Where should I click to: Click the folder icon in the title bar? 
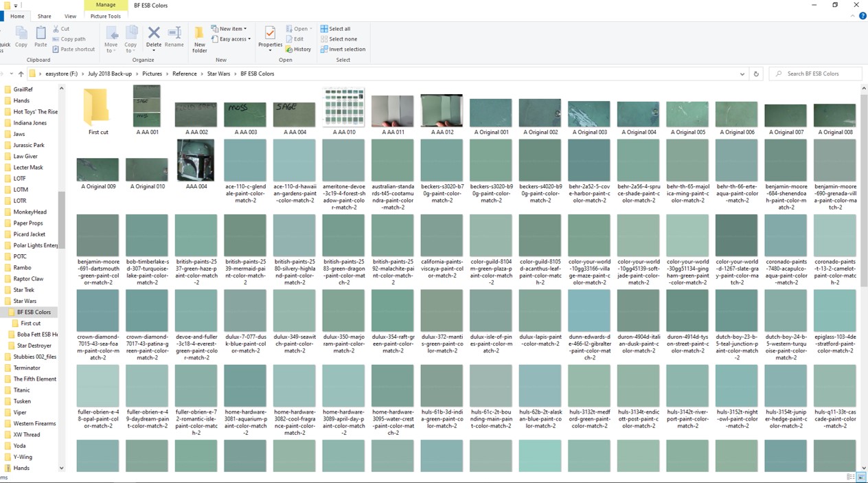[7, 5]
